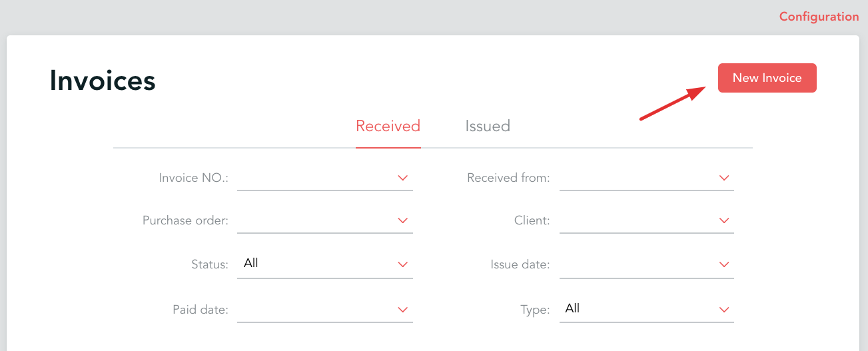
Task: Focus the Client input field
Action: 636,220
